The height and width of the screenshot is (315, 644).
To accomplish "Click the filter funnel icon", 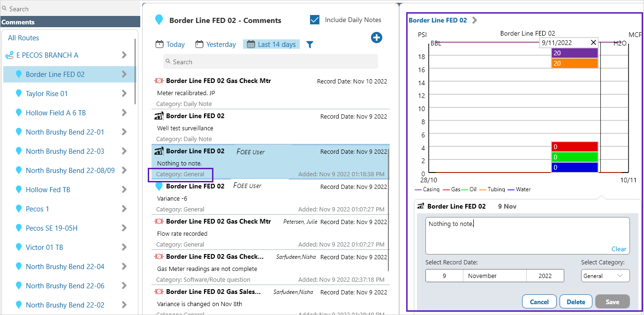I will pyautogui.click(x=310, y=45).
